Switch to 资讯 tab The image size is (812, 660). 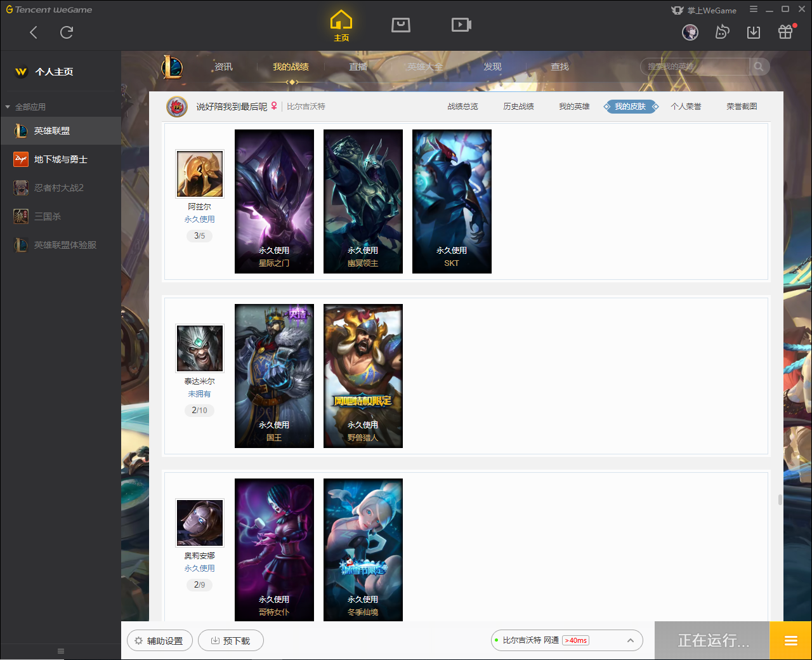(223, 67)
